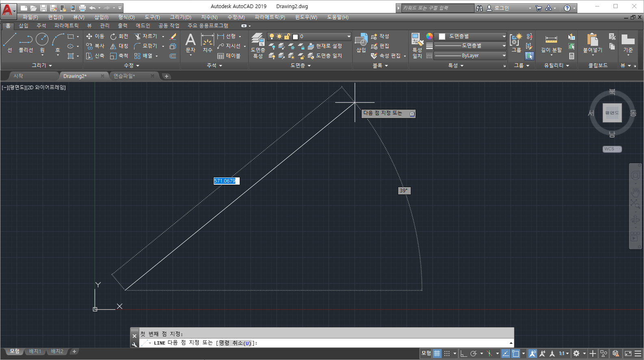Open the object color wheel swatch

click(x=429, y=37)
